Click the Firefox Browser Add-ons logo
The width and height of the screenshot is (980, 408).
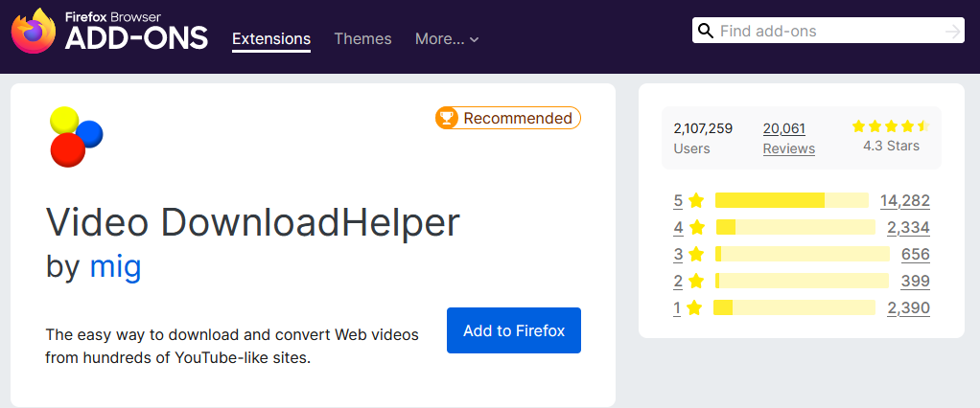pos(109,32)
